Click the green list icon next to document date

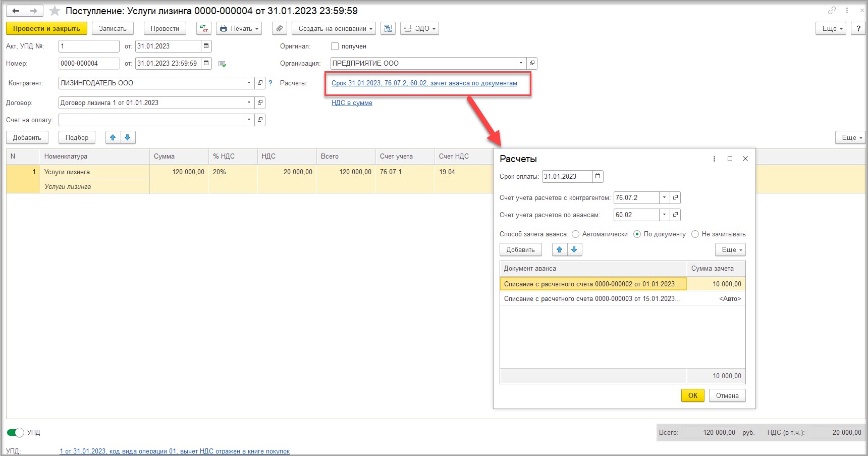[222, 64]
